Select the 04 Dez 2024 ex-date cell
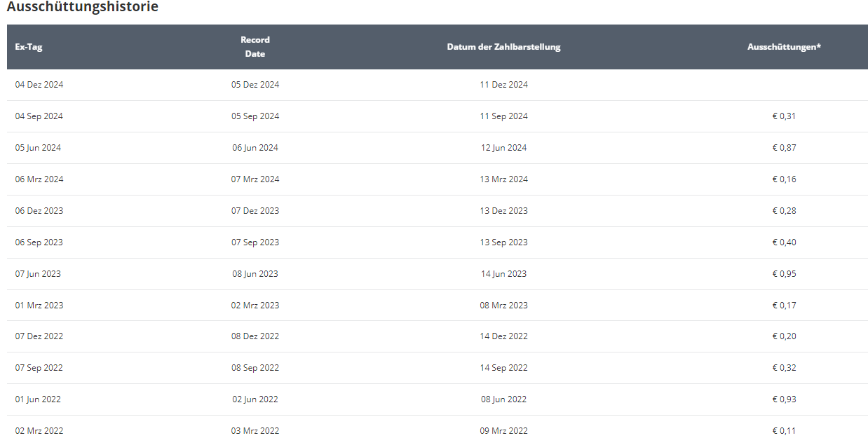The height and width of the screenshot is (445, 868). [x=39, y=85]
